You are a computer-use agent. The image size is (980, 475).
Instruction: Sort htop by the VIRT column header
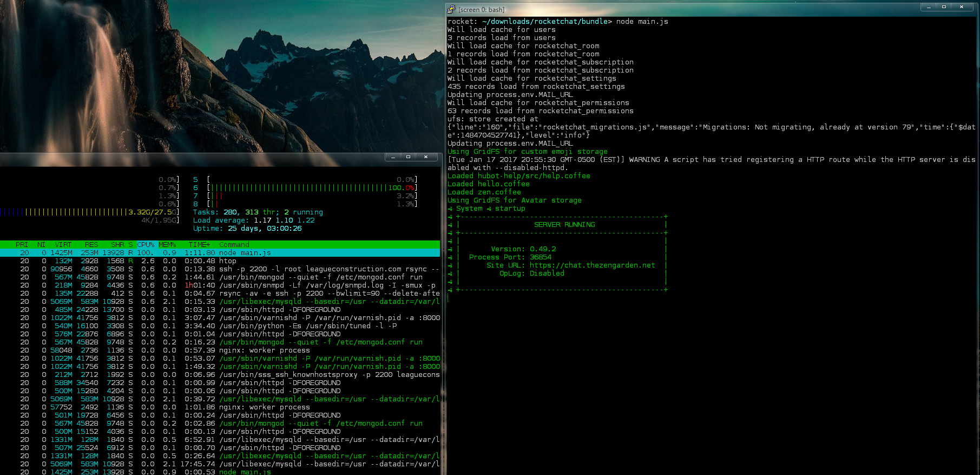pyautogui.click(x=63, y=245)
